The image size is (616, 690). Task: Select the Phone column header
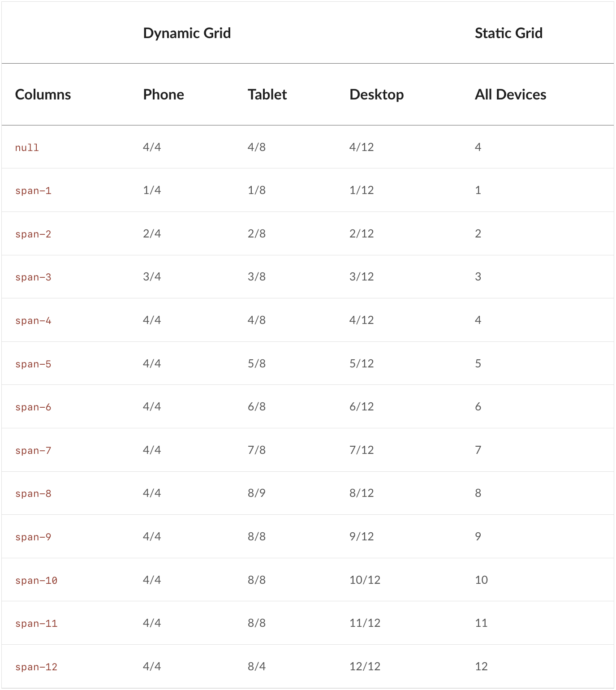pos(164,95)
